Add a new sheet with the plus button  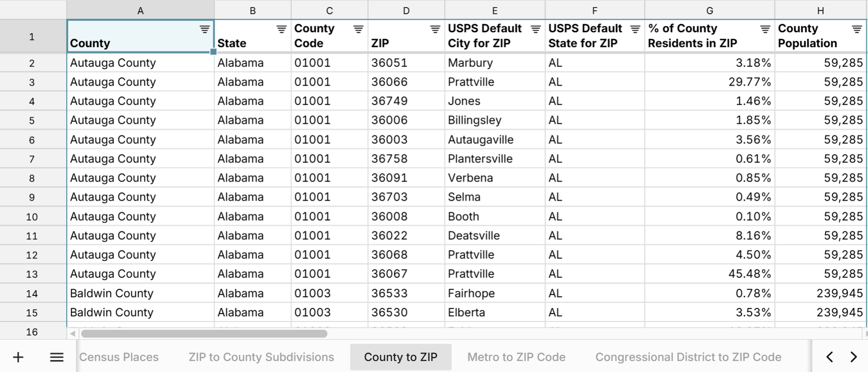click(x=18, y=357)
